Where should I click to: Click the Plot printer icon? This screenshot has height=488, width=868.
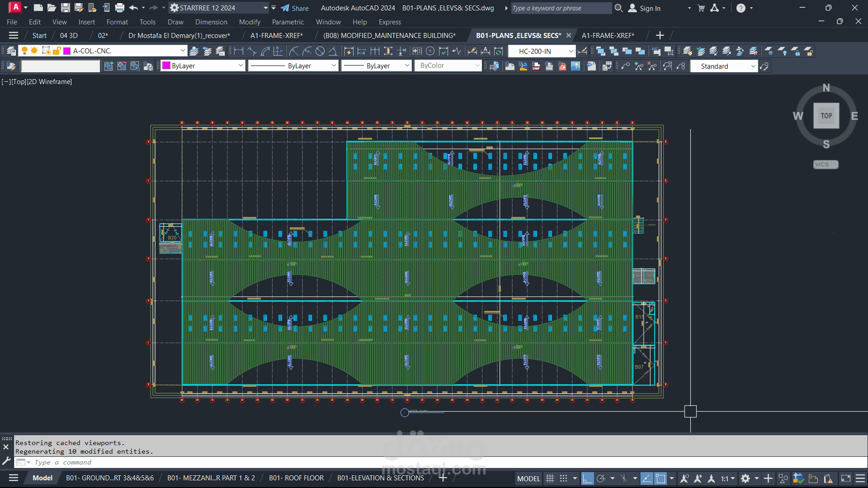point(120,8)
